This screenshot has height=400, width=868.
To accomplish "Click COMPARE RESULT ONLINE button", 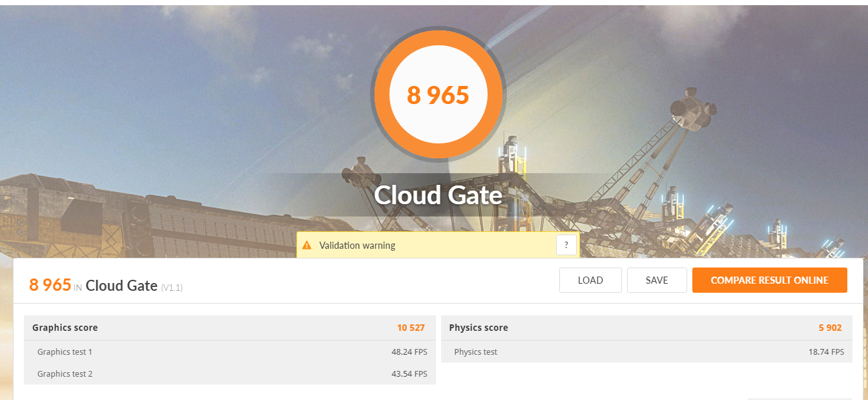I will 770,280.
